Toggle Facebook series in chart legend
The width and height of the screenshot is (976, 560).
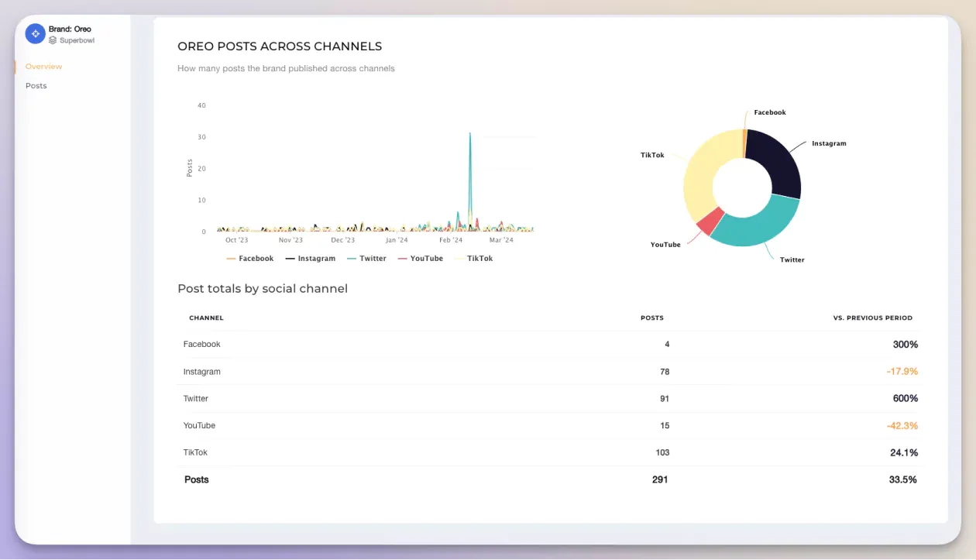pyautogui.click(x=249, y=259)
